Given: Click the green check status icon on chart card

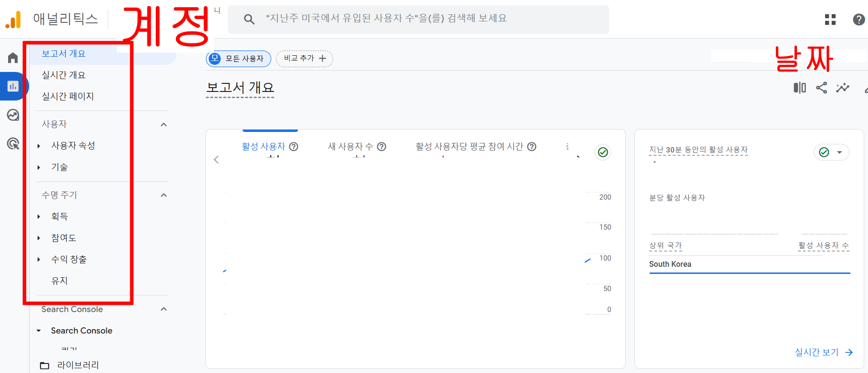Looking at the screenshot, I should (x=603, y=152).
